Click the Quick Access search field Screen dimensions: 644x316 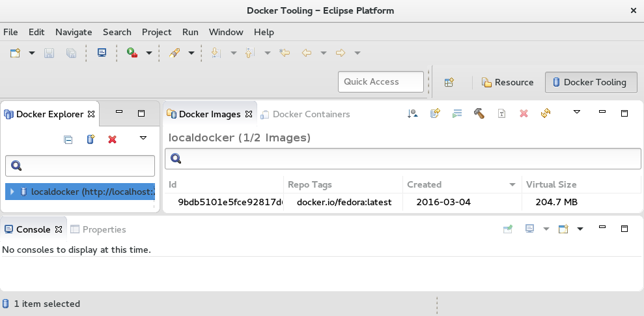(380, 81)
